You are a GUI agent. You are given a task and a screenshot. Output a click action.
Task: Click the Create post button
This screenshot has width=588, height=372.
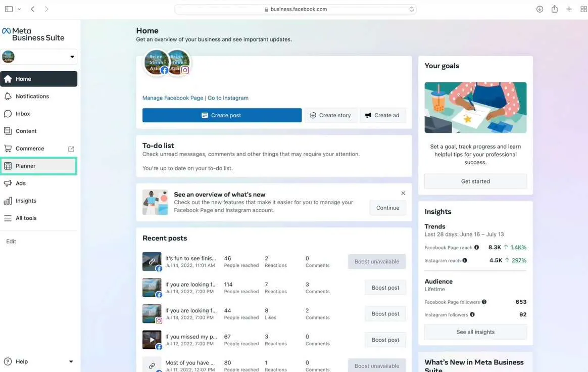coord(222,115)
